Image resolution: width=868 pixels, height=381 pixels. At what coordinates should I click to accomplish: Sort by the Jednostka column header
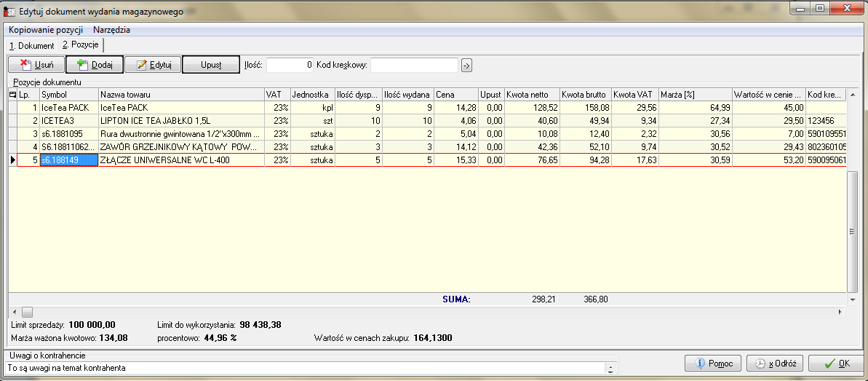click(x=313, y=94)
